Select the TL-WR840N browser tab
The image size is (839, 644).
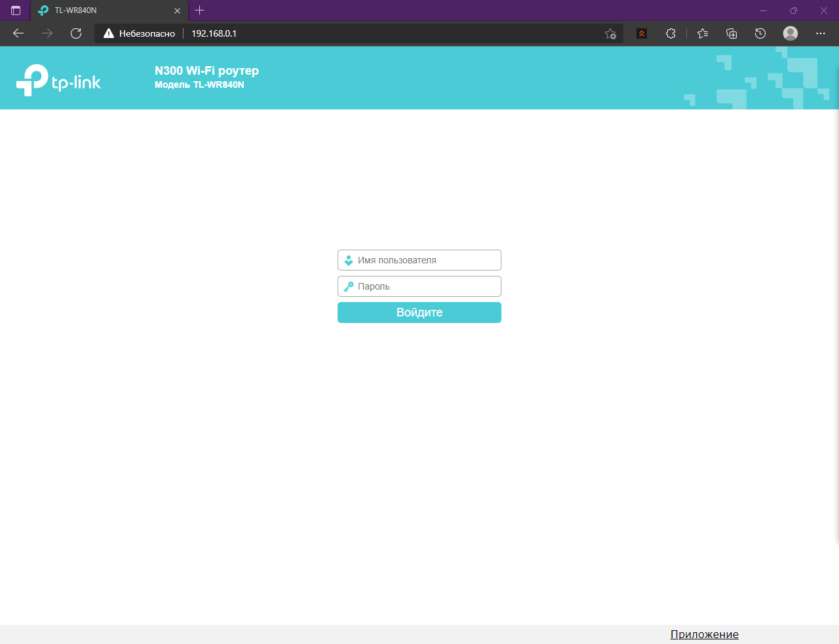[105, 10]
